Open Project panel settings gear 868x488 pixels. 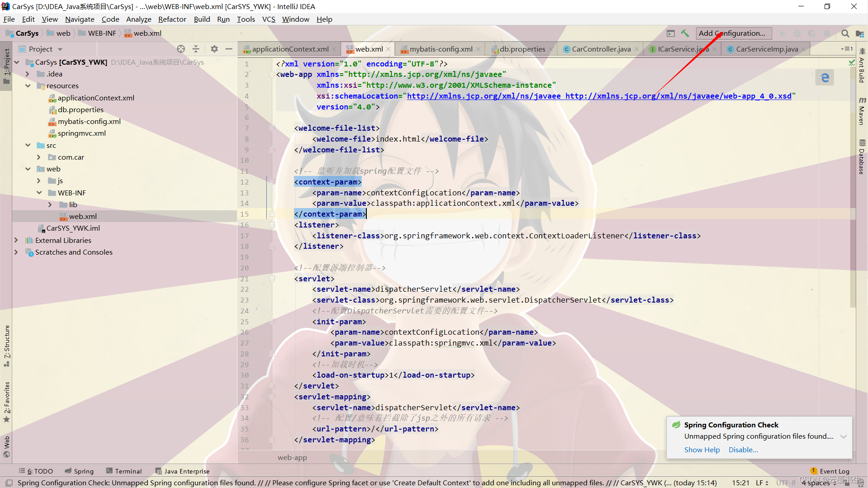pyautogui.click(x=214, y=49)
